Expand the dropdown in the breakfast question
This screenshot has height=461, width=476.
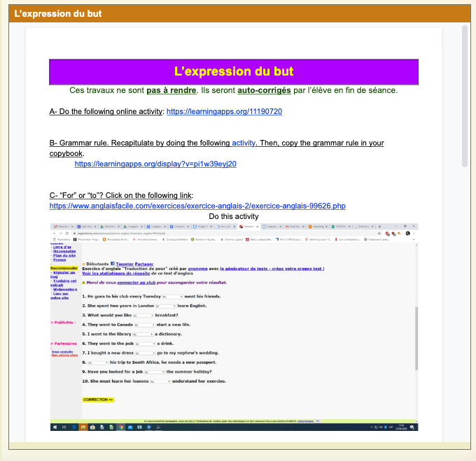click(x=143, y=315)
